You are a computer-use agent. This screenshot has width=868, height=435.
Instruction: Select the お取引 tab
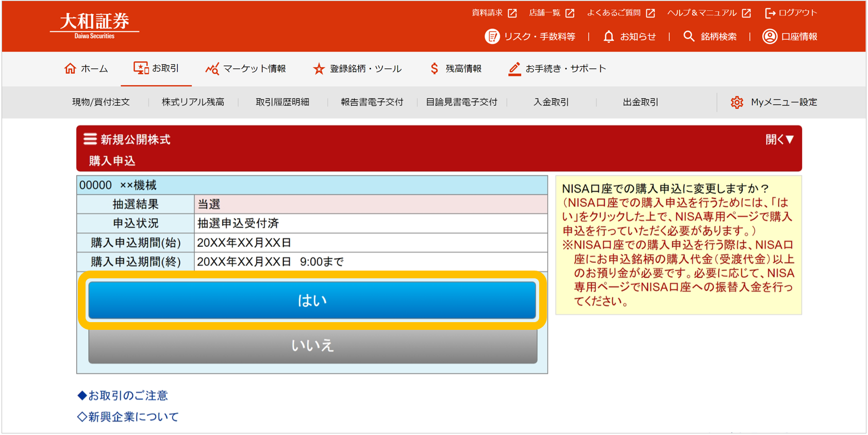tap(156, 69)
